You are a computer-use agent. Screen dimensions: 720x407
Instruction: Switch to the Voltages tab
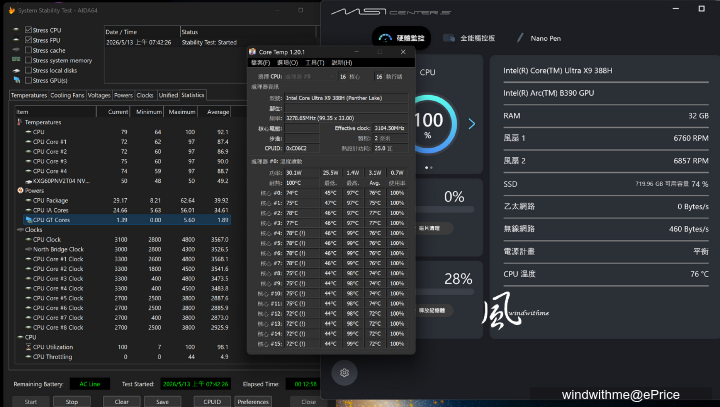coord(99,96)
